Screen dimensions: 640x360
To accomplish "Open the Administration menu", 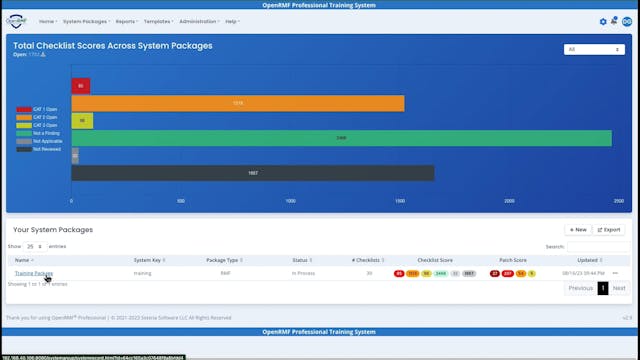I will [x=199, y=21].
